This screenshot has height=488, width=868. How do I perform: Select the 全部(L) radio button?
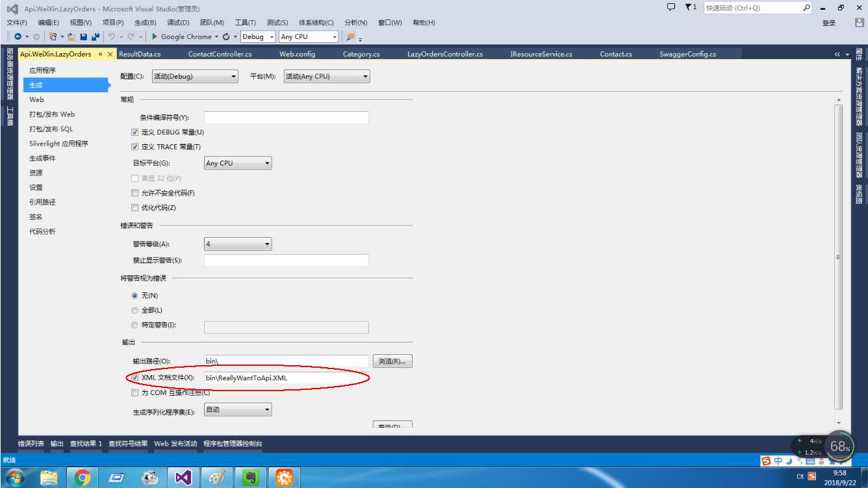[135, 311]
